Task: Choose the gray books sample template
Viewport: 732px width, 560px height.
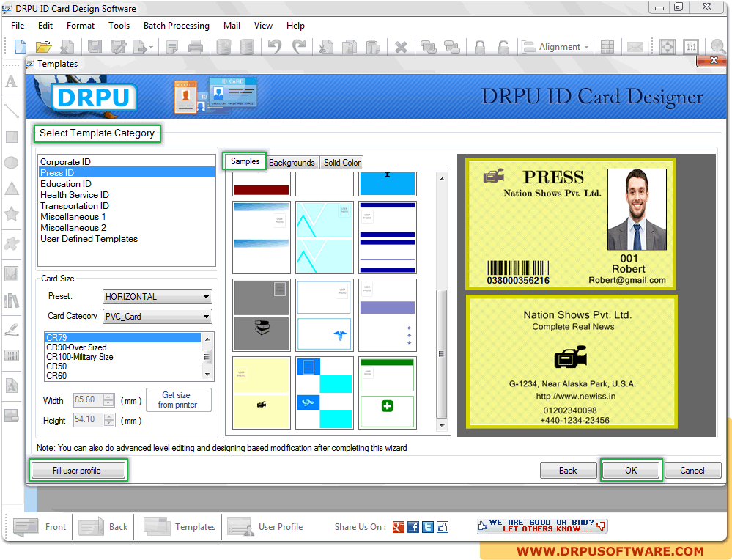Action: (262, 315)
